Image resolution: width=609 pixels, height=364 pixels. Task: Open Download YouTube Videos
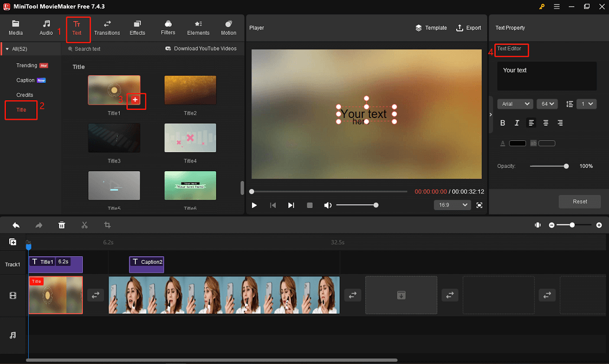201,49
